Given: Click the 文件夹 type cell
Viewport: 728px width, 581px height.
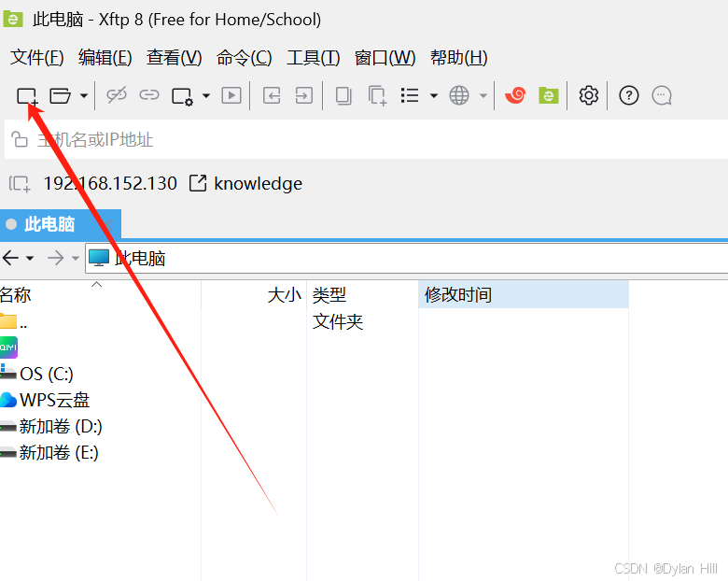Looking at the screenshot, I should tap(338, 321).
